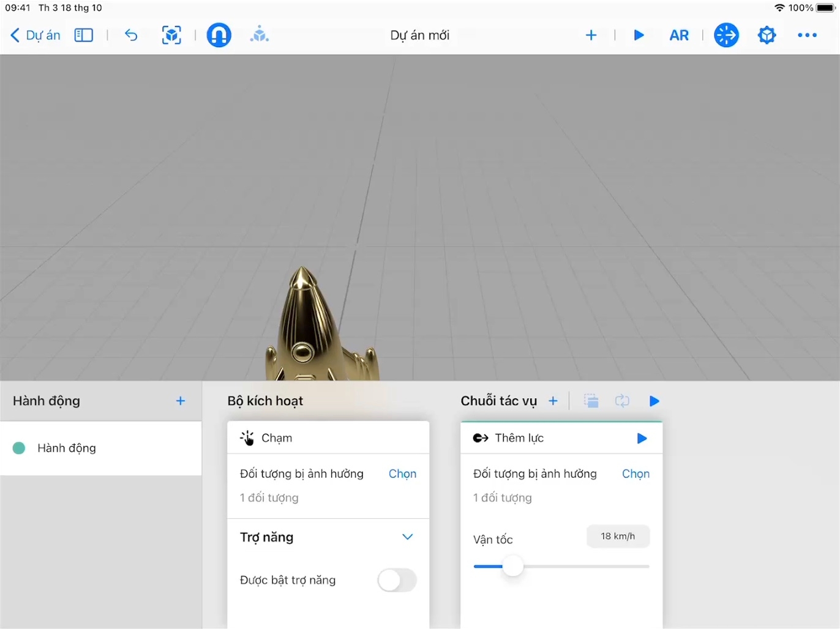Preview the Thêm lực action
The height and width of the screenshot is (629, 840).
[x=642, y=438]
